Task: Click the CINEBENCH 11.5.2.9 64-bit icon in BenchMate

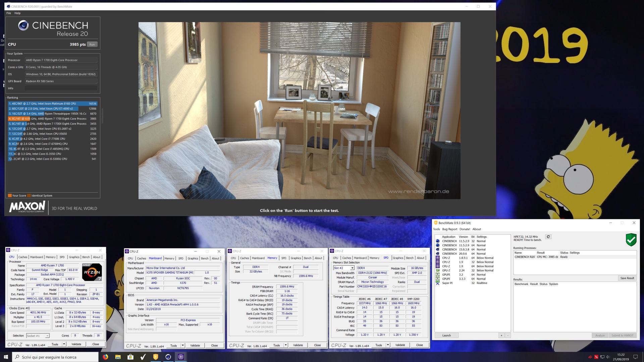Action: (437, 245)
